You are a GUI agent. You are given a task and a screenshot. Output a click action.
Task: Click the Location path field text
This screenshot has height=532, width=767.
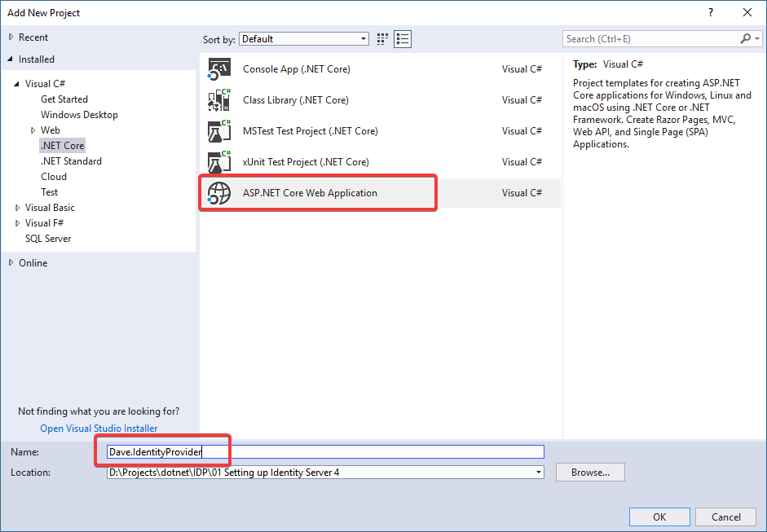tap(224, 473)
